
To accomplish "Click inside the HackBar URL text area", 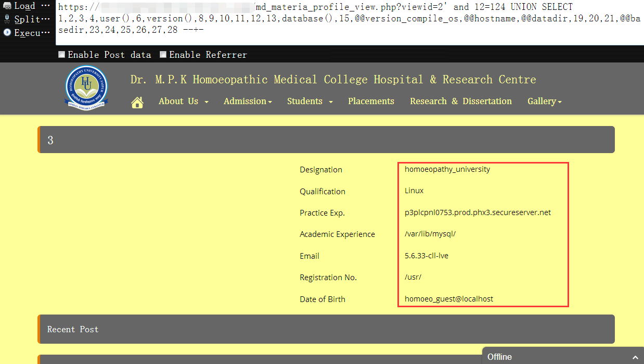I will click(350, 22).
